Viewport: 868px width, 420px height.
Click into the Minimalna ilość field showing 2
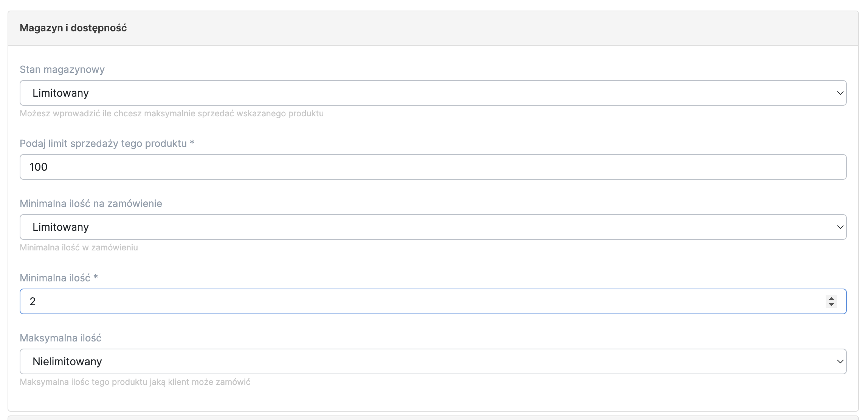[416, 301]
